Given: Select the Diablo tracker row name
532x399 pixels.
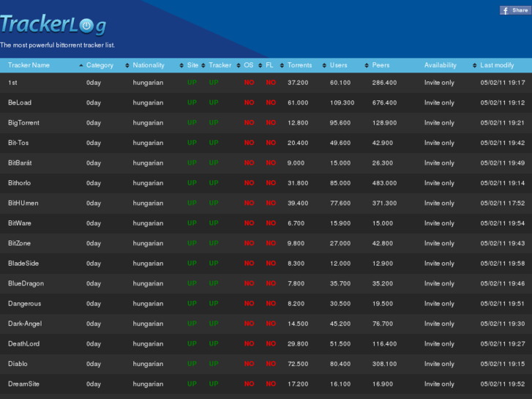Looking at the screenshot, I should (x=18, y=364).
